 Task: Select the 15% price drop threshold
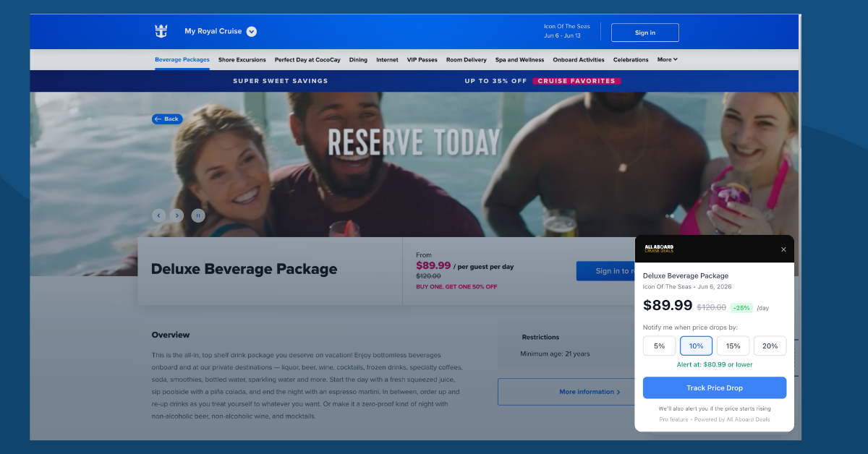click(733, 346)
